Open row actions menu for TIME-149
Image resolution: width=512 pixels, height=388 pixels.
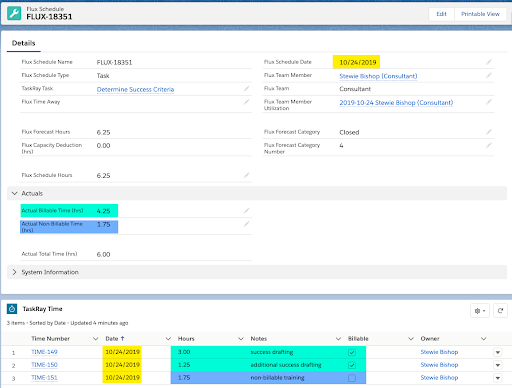(498, 352)
